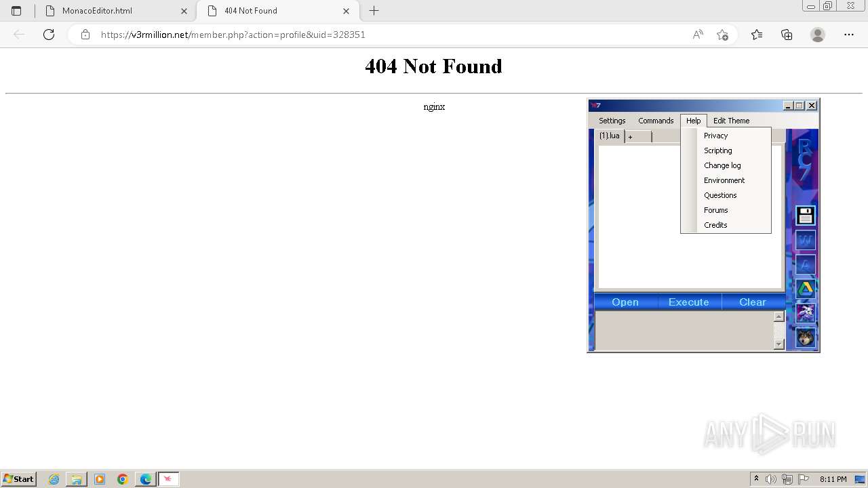Click the console scrollbar up arrow
This screenshot has height=488, width=868.
click(778, 317)
